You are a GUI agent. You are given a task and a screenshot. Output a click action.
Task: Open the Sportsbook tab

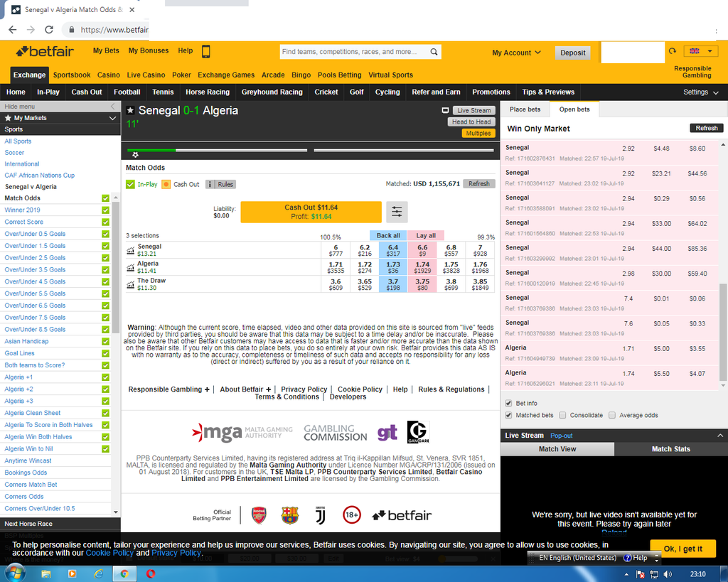[72, 75]
